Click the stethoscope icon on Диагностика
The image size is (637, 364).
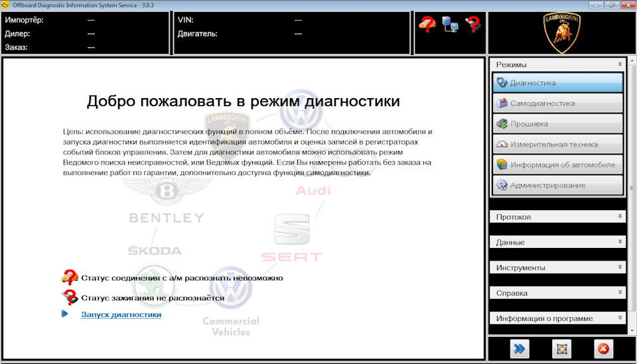pos(502,82)
